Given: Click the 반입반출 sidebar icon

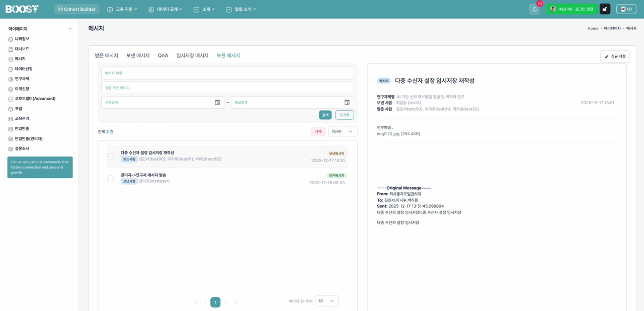Looking at the screenshot, I should [11, 129].
